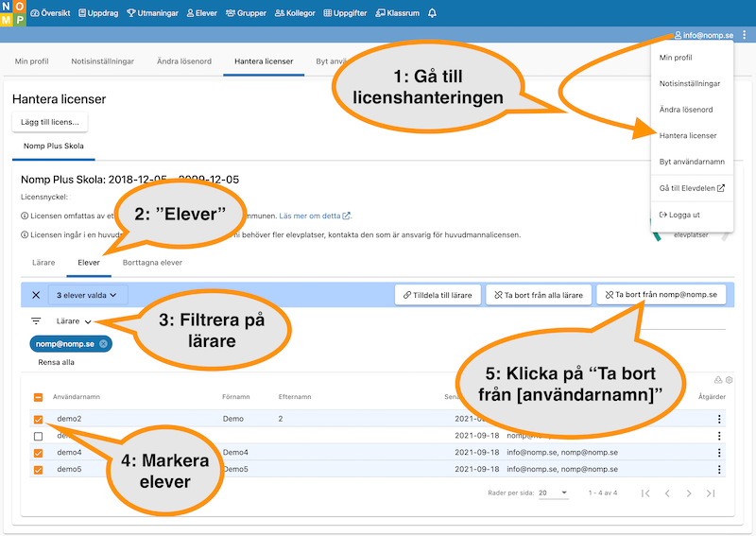Screen dimensions: 756x536
Task: Switch to the Min profil tab
Action: 32,61
